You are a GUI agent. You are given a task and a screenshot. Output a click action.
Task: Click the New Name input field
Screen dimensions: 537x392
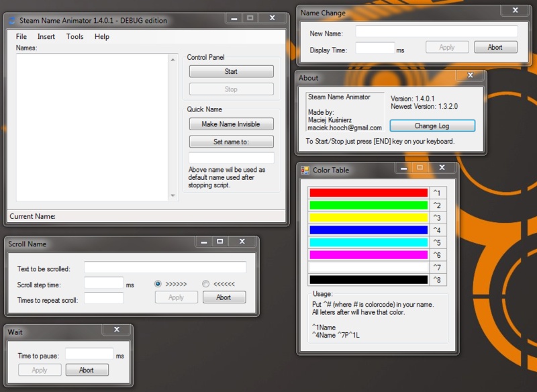click(x=436, y=32)
